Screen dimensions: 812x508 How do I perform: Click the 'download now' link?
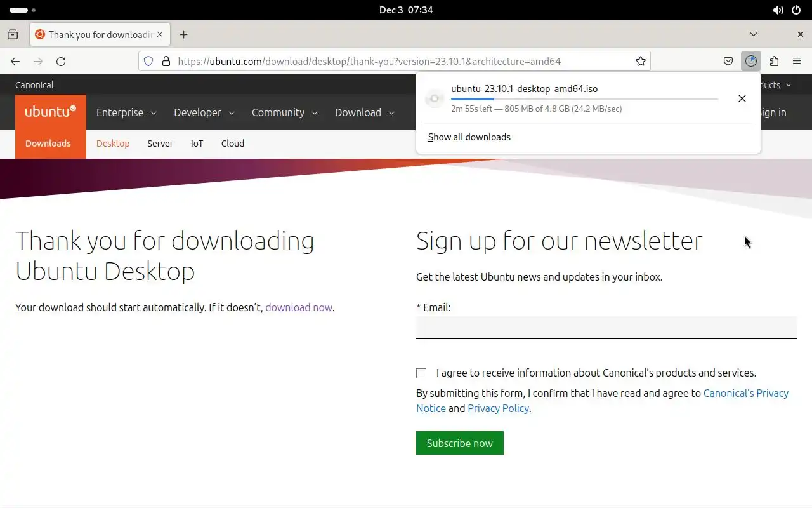[x=299, y=307]
